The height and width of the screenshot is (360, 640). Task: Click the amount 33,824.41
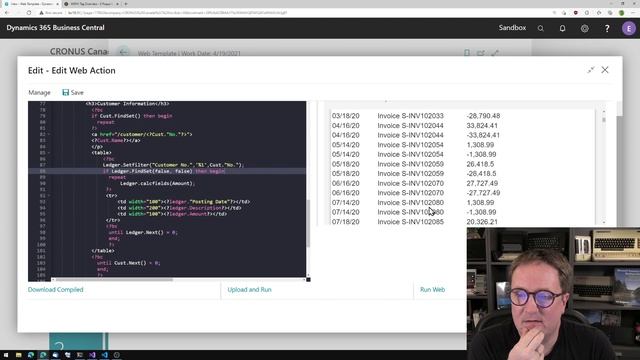tap(482, 126)
